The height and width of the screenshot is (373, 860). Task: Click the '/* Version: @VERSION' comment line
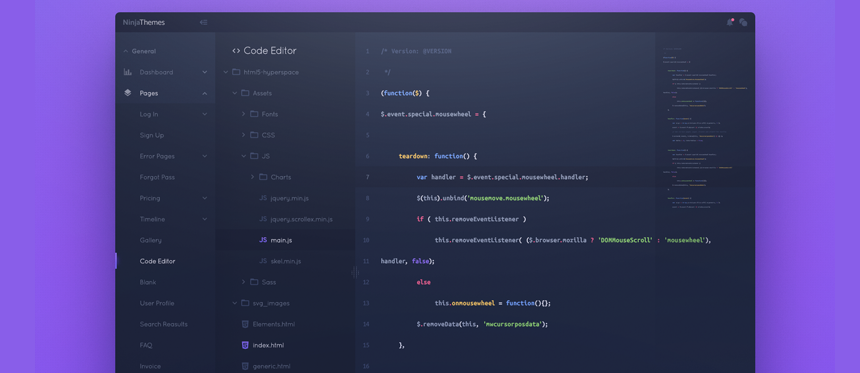[x=416, y=51]
